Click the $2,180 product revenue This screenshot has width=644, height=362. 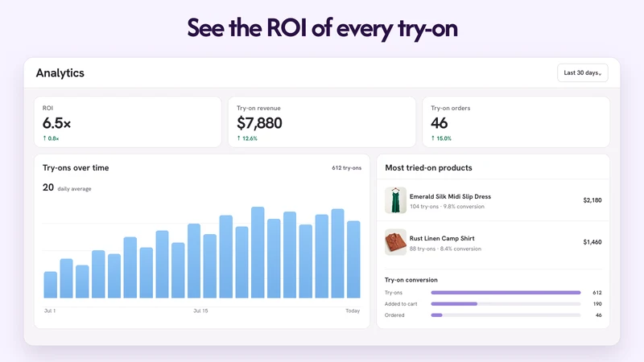point(592,200)
